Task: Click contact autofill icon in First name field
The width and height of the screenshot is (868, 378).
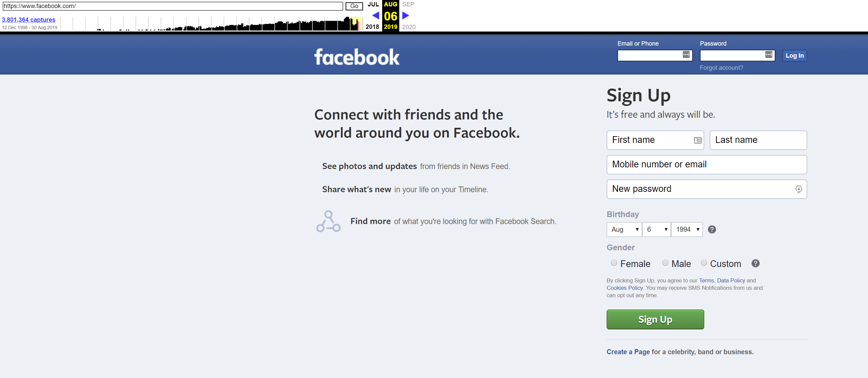Action: click(698, 140)
